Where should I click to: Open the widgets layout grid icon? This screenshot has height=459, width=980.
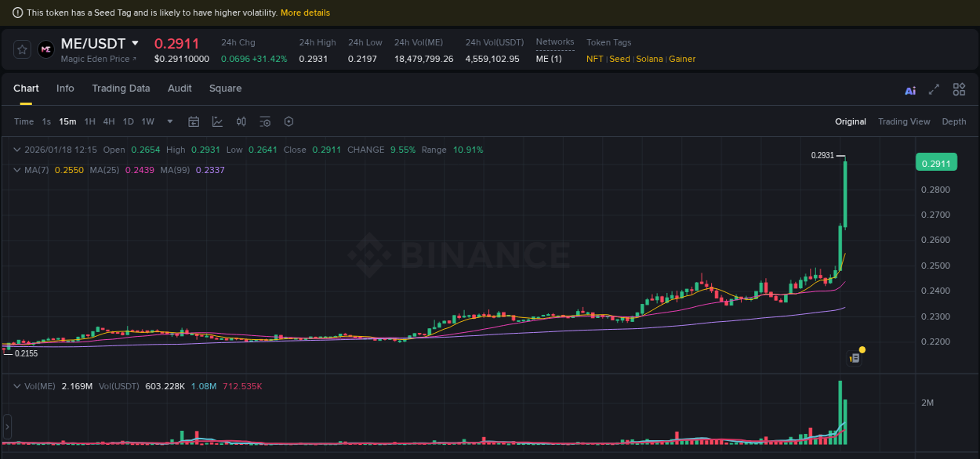click(959, 90)
